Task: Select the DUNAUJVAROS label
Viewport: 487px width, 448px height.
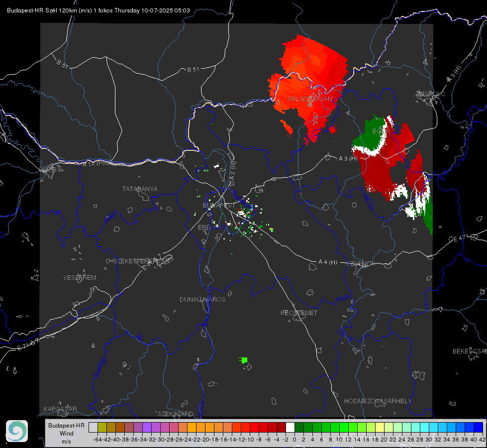Action: [202, 299]
